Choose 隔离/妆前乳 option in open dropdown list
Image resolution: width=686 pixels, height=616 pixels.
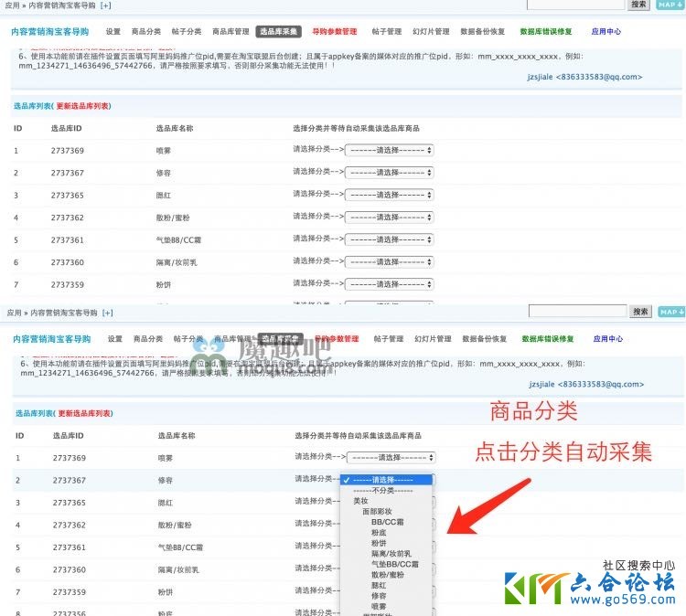coord(386,554)
